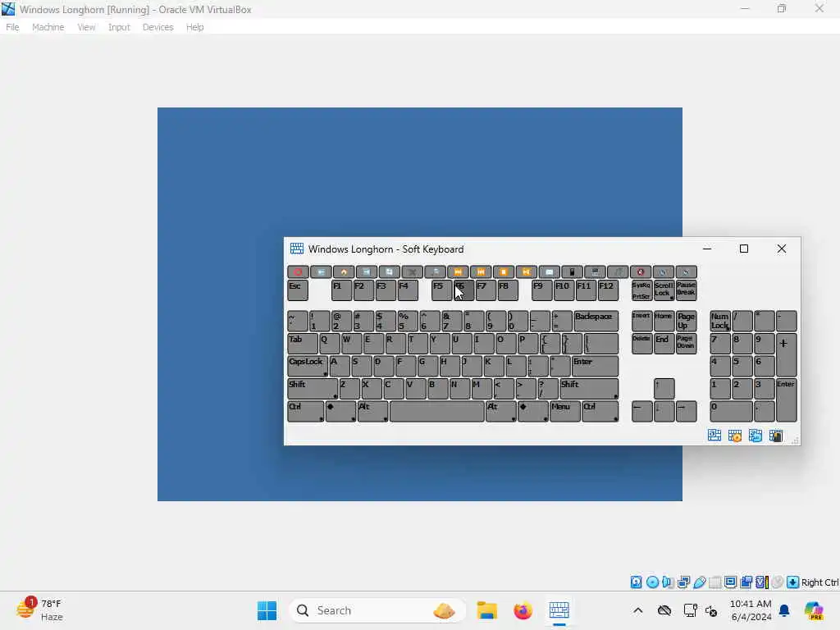Viewport: 840px width, 630px height.
Task: Click the display monitor status bar icon
Action: (730, 582)
